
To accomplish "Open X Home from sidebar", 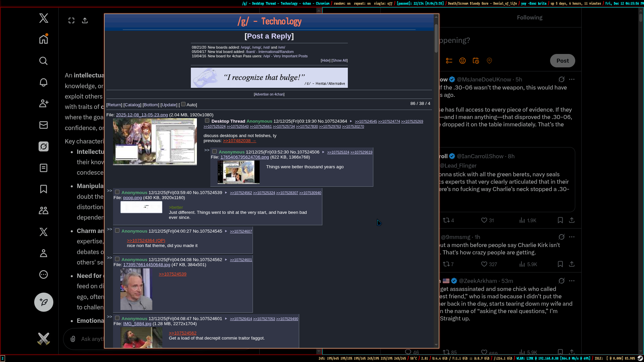I will [x=44, y=39].
